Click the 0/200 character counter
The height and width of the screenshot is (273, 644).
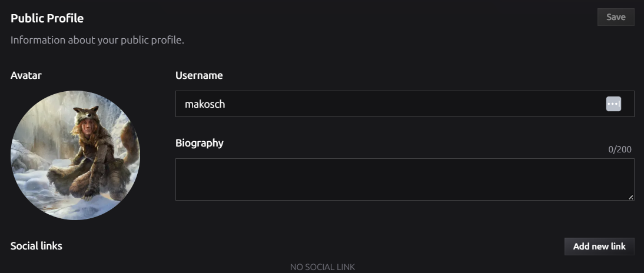(x=620, y=149)
